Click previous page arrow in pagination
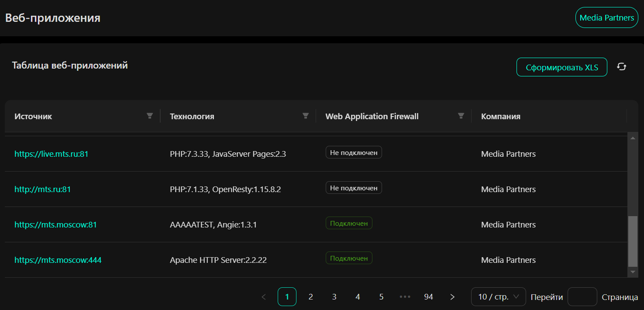Image resolution: width=644 pixels, height=310 pixels. pyautogui.click(x=263, y=297)
